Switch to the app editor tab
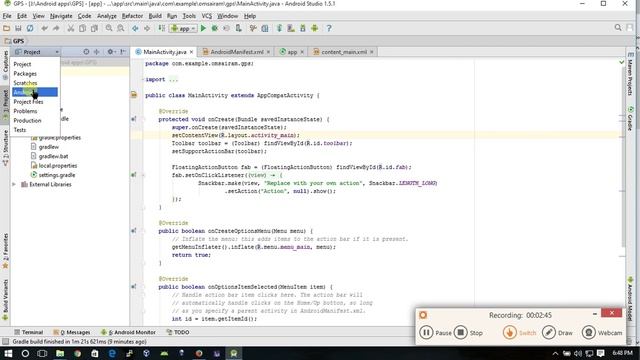The height and width of the screenshot is (360, 640). pos(291,52)
